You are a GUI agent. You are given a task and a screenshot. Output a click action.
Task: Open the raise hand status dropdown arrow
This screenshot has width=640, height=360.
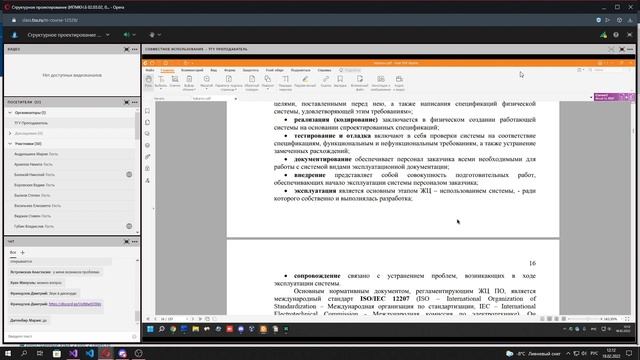point(159,35)
